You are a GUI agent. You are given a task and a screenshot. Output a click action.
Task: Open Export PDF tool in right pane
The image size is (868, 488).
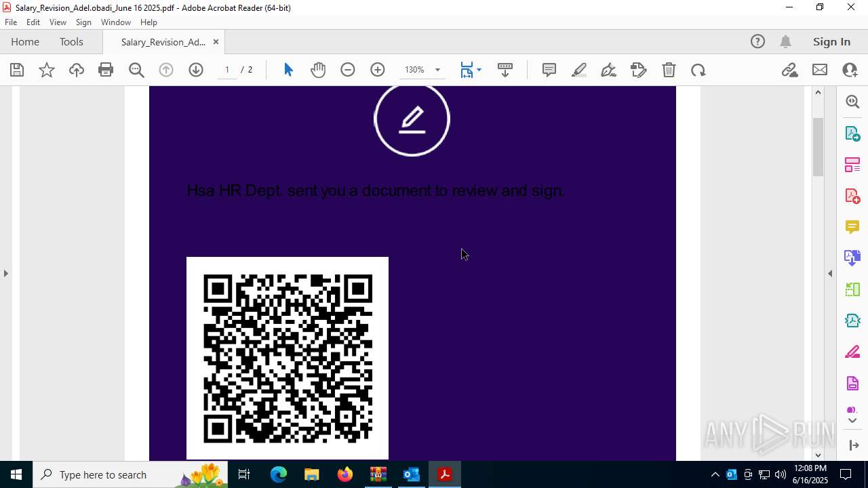pos(852,133)
